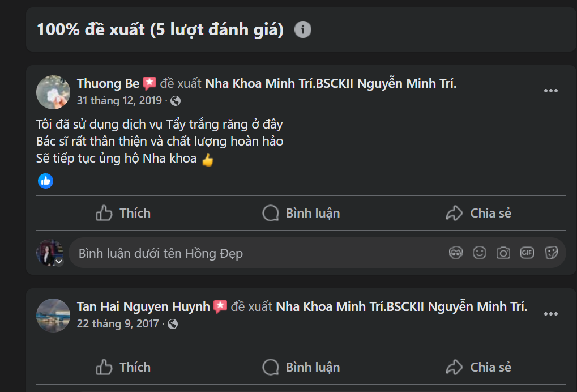Click the globe privacy icon on Thuong Be's post

(174, 100)
